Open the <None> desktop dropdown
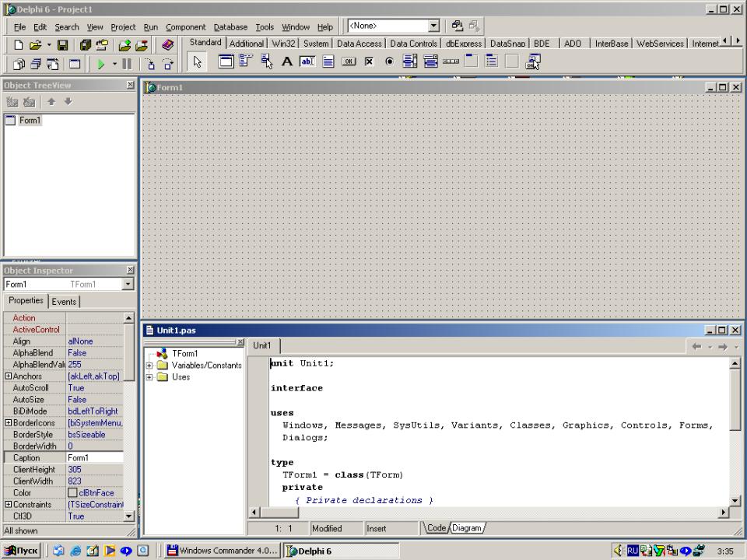Image resolution: width=747 pixels, height=560 pixels. (x=433, y=26)
